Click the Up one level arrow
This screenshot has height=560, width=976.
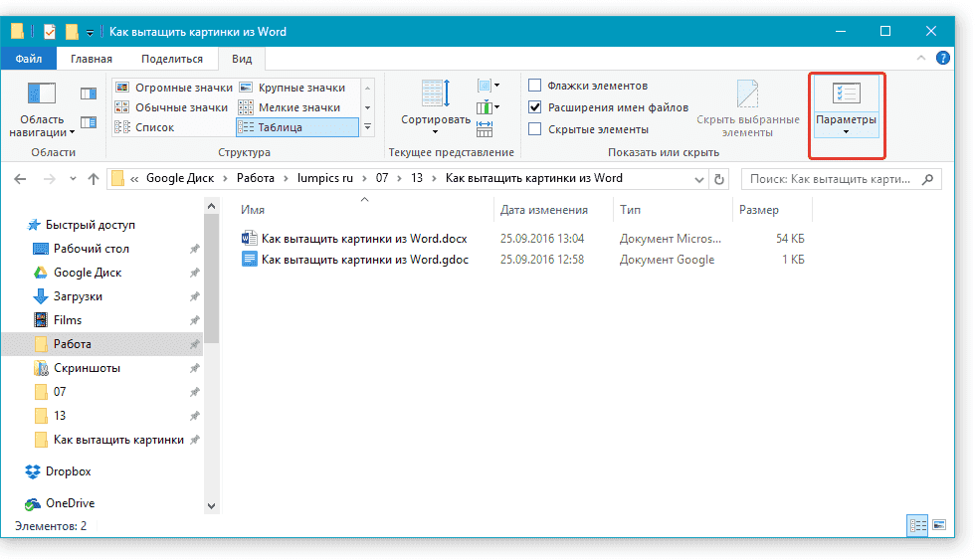tap(94, 180)
